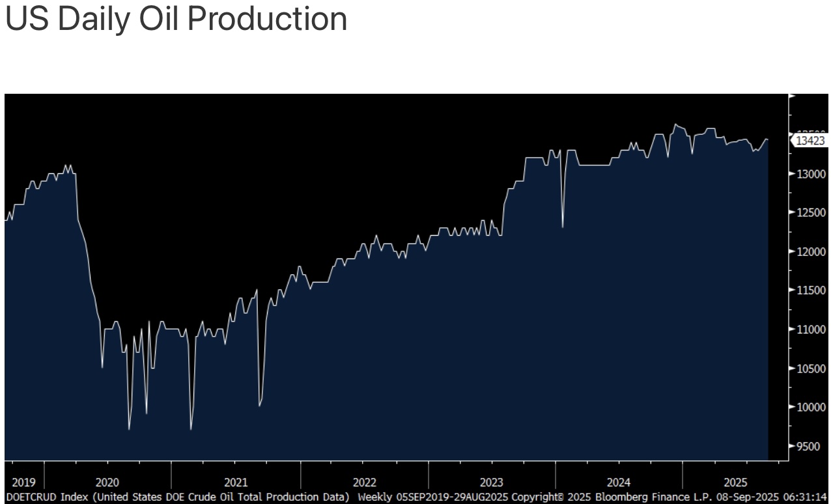Select the 12500 y-axis tick label
831x504 pixels.
[x=810, y=213]
